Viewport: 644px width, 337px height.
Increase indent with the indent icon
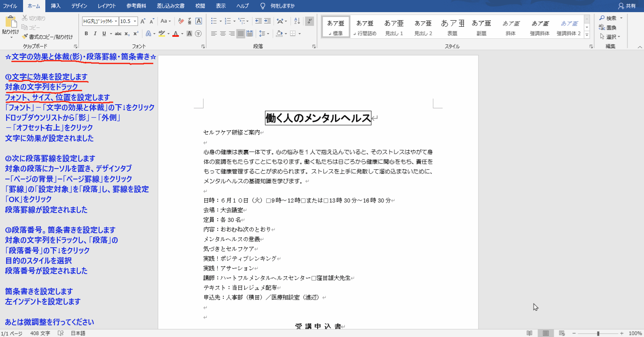267,21
